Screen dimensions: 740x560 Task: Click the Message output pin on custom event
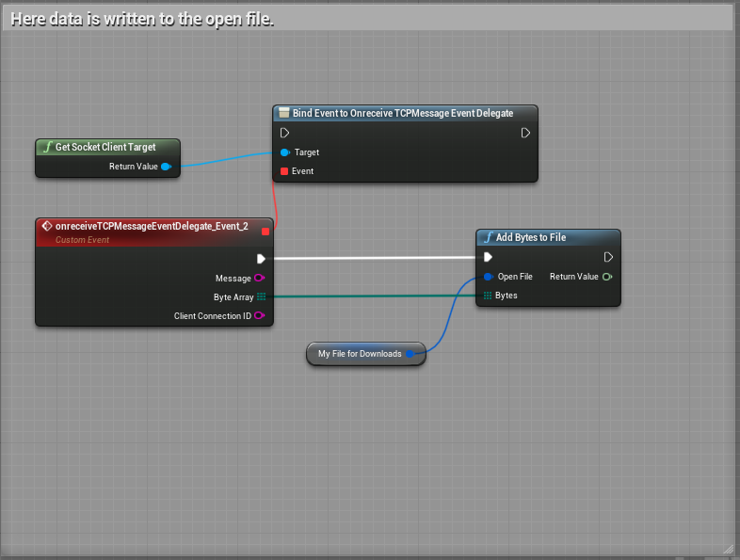click(260, 279)
